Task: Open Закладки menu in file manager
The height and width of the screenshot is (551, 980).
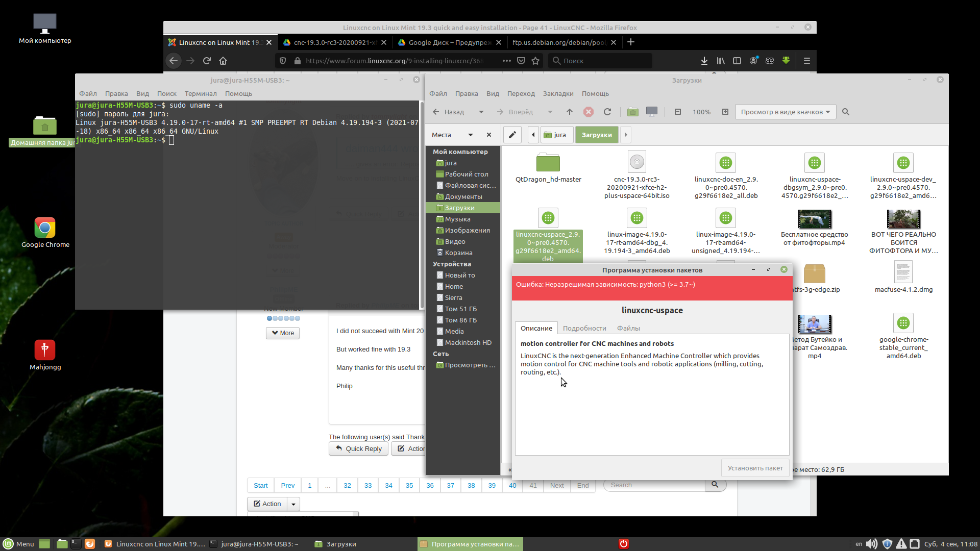Action: click(x=558, y=93)
